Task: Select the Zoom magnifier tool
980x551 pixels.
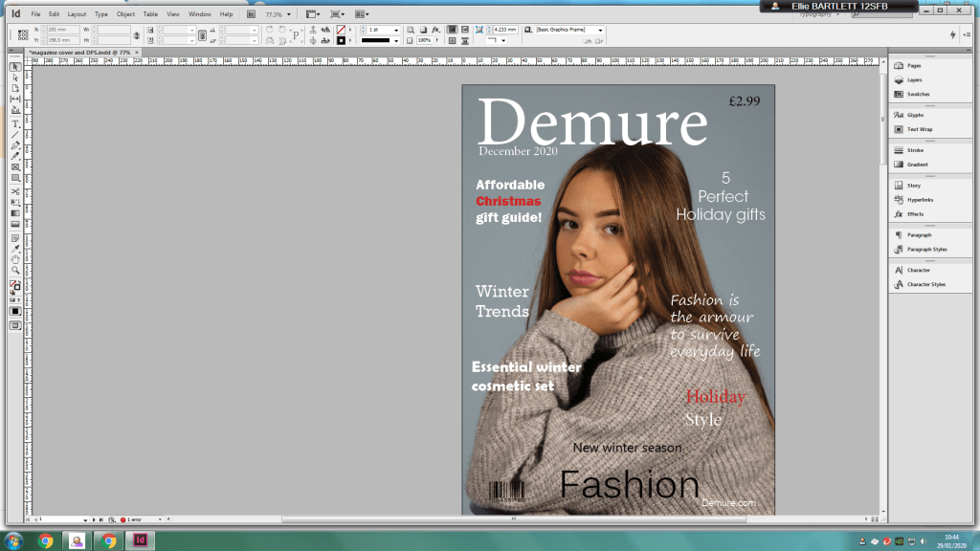Action: click(x=15, y=270)
